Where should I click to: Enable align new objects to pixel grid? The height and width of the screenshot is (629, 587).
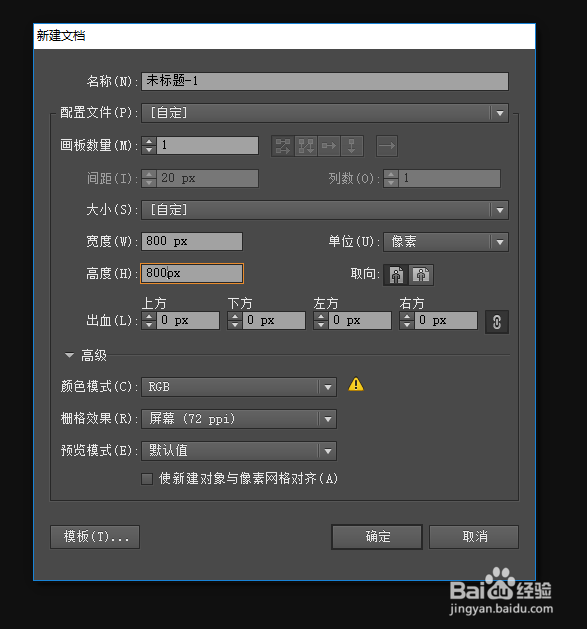pos(147,479)
